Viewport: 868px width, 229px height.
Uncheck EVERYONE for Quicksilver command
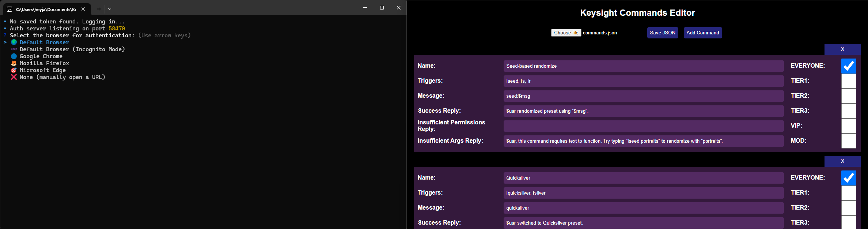coord(849,178)
